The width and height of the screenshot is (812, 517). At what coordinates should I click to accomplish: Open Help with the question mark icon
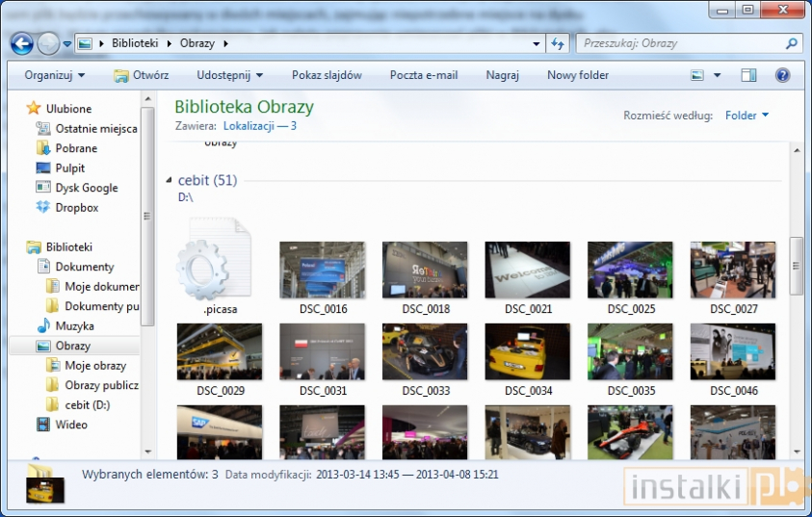tap(782, 75)
